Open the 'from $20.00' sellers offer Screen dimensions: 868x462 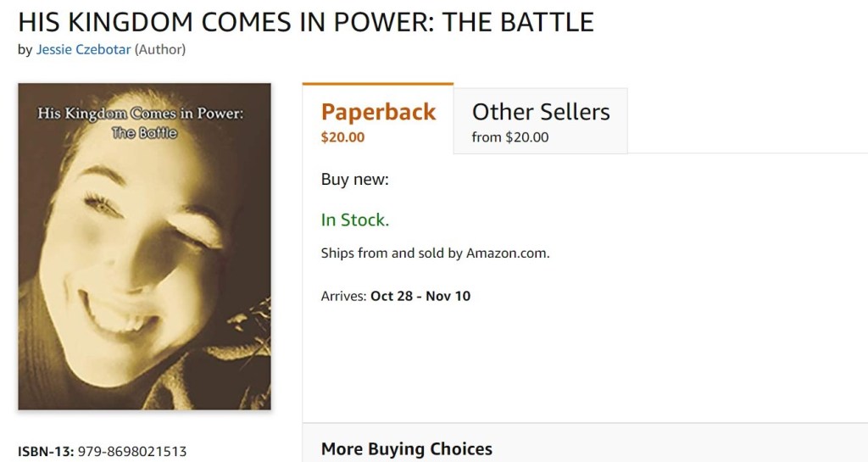coord(509,137)
